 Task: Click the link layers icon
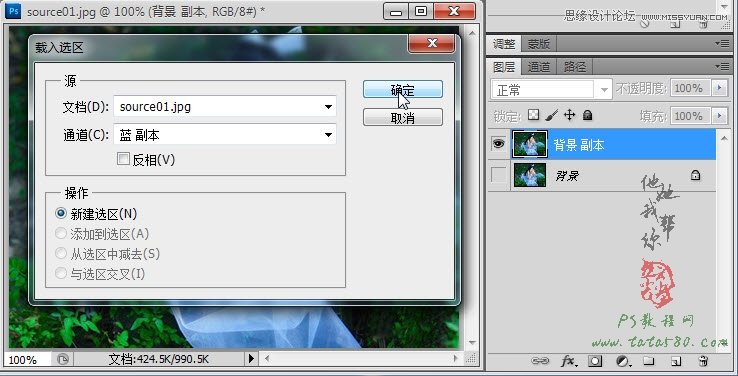[x=540, y=361]
